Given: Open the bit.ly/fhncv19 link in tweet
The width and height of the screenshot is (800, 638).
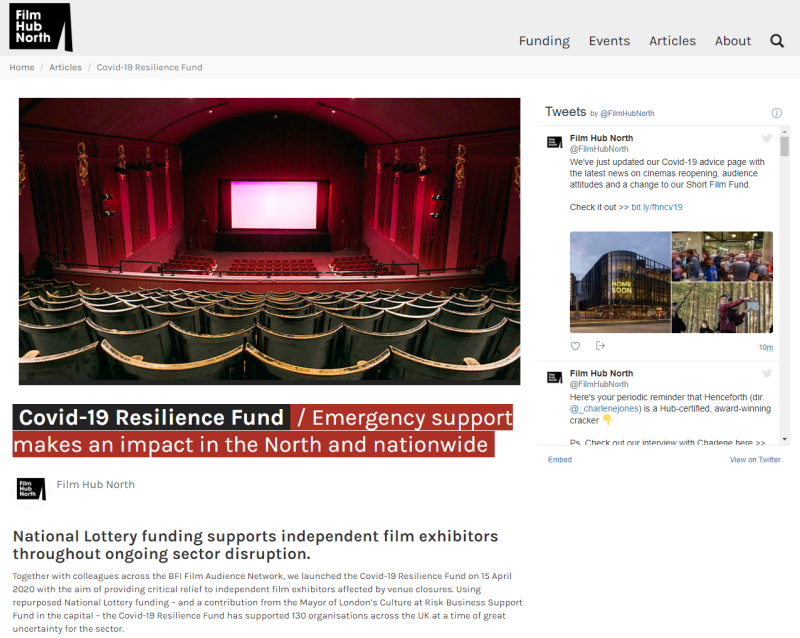Looking at the screenshot, I should pyautogui.click(x=656, y=207).
